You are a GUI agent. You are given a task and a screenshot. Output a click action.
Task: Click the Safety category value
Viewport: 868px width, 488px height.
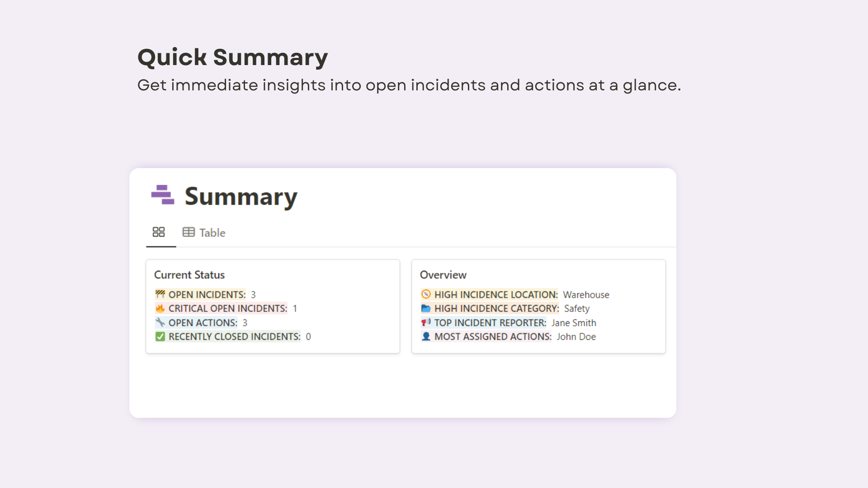(x=576, y=309)
